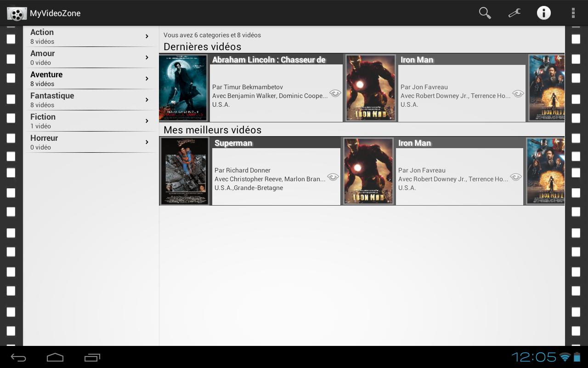588x368 pixels.
Task: Expand the Amour category chevron
Action: (147, 57)
